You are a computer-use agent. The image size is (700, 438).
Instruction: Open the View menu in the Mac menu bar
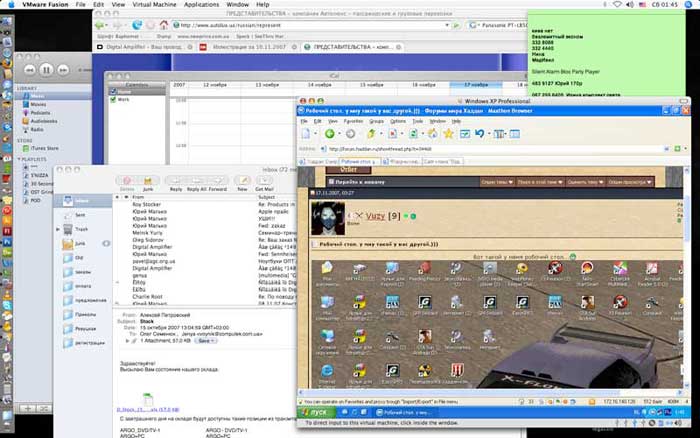pyautogui.click(x=118, y=4)
